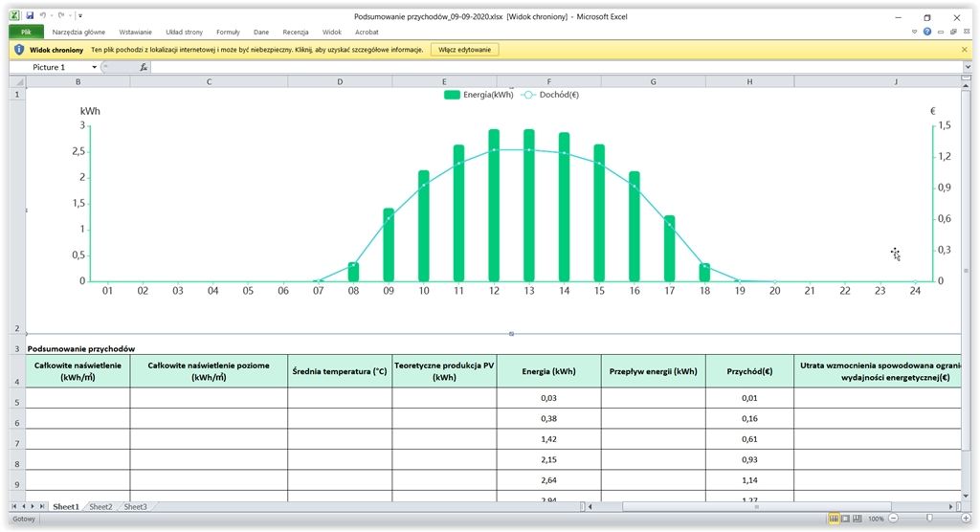Click zoom out minus icon
980x532 pixels.
894,519
